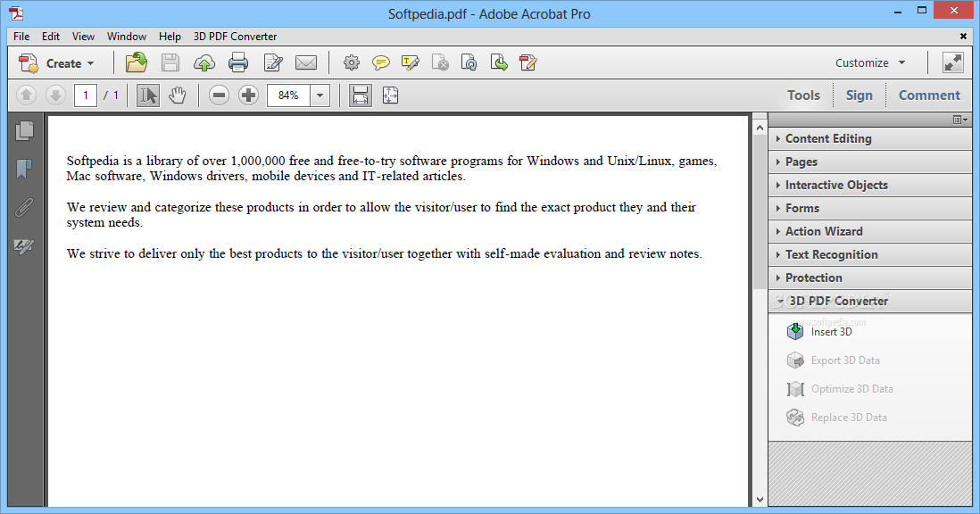Click the Print icon
980x514 pixels.
point(238,62)
